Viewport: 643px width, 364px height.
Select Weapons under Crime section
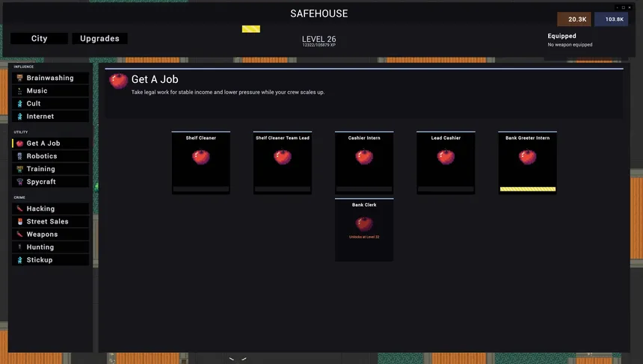pos(42,234)
